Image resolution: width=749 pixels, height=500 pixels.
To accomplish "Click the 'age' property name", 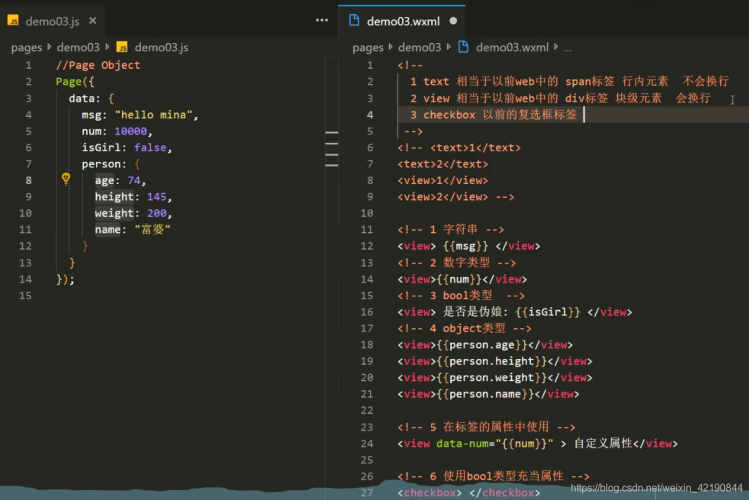I will coord(104,180).
